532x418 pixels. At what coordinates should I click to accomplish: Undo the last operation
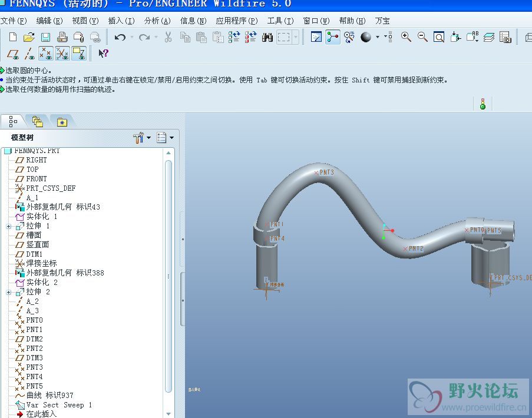(120, 37)
